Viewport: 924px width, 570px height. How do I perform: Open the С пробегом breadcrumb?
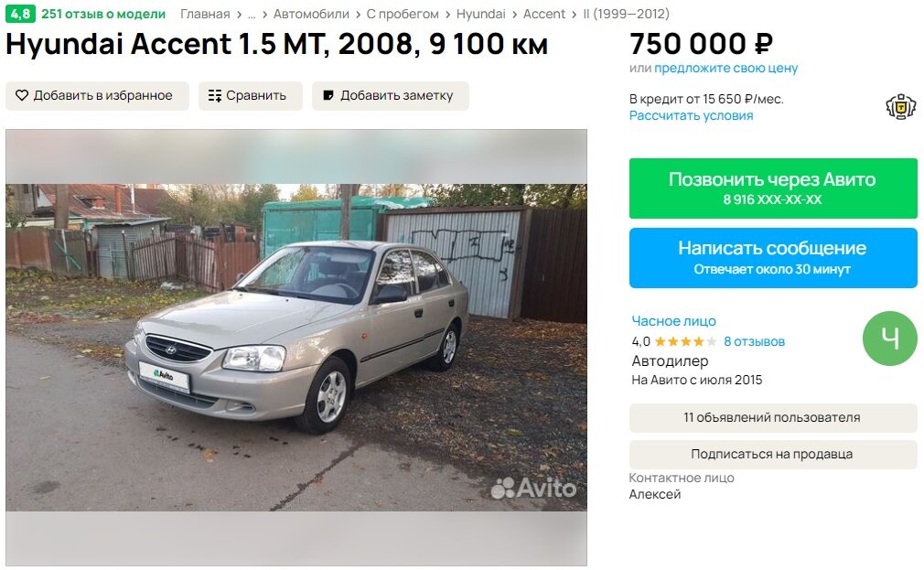point(403,14)
